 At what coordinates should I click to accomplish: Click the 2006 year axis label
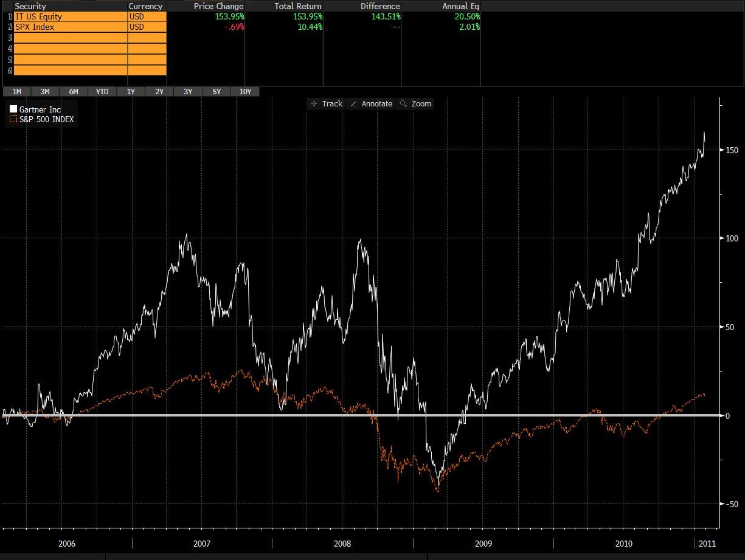pos(67,543)
